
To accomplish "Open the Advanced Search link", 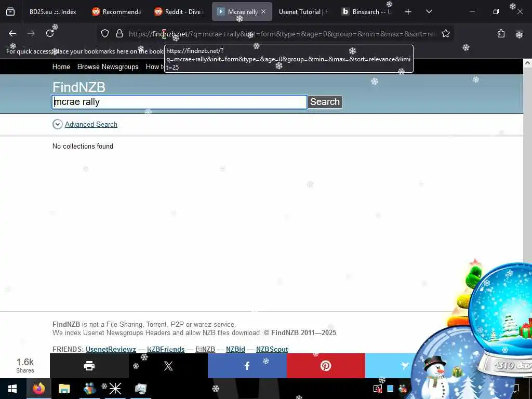I will [x=91, y=124].
